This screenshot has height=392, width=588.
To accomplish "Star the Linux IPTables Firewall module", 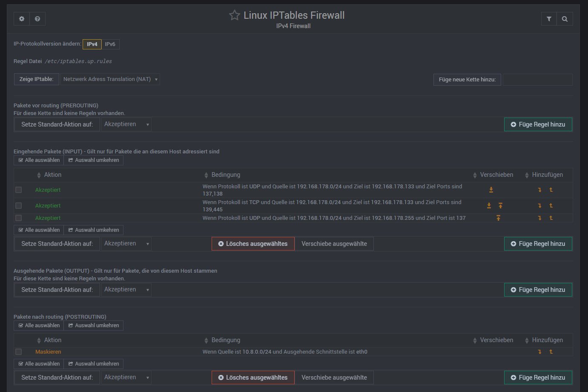I will [x=234, y=15].
